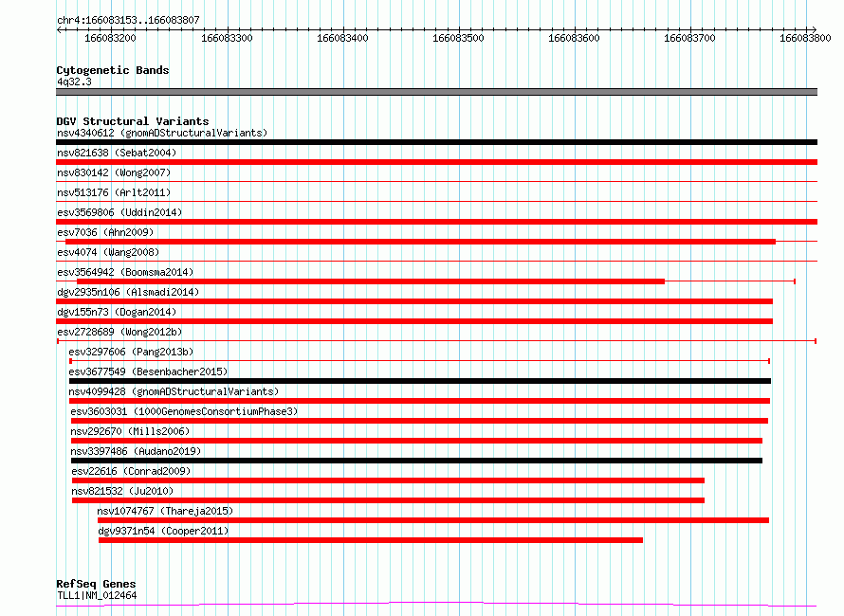
Task: Select the dgv2935n106 (Alsmadi2014) label
Action: point(128,292)
